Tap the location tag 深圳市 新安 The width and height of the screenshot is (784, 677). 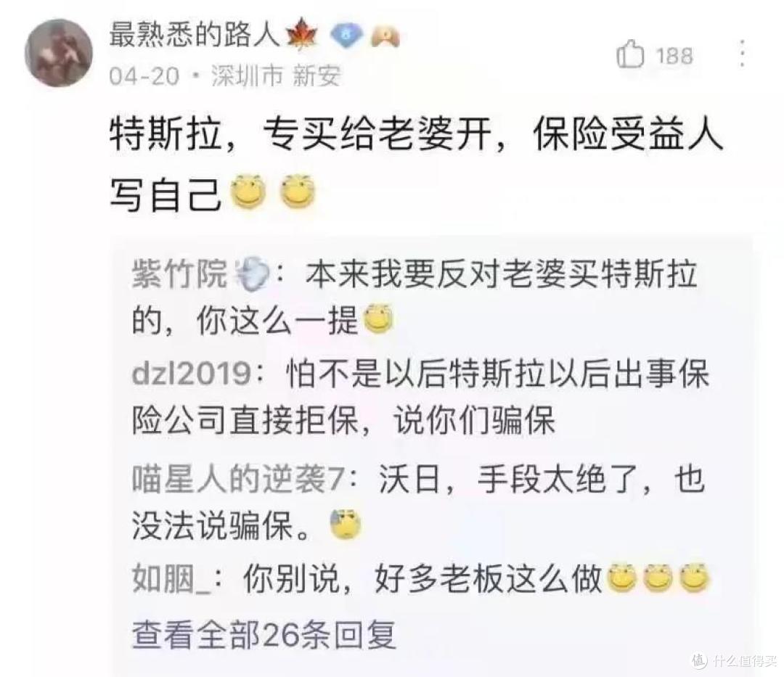point(276,76)
